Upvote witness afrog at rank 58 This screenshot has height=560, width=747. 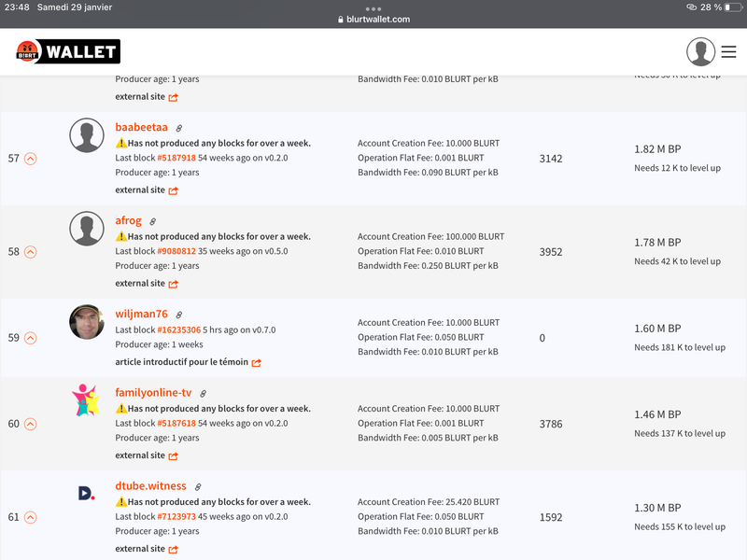(x=30, y=252)
